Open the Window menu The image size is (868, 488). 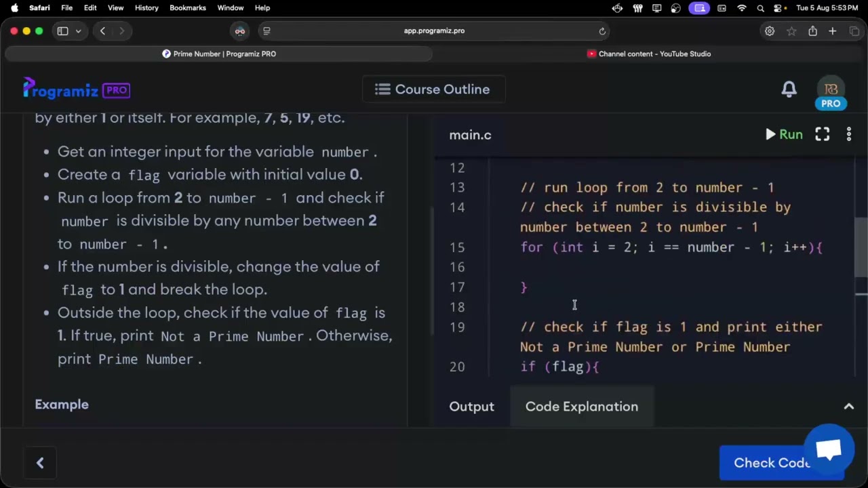point(231,8)
